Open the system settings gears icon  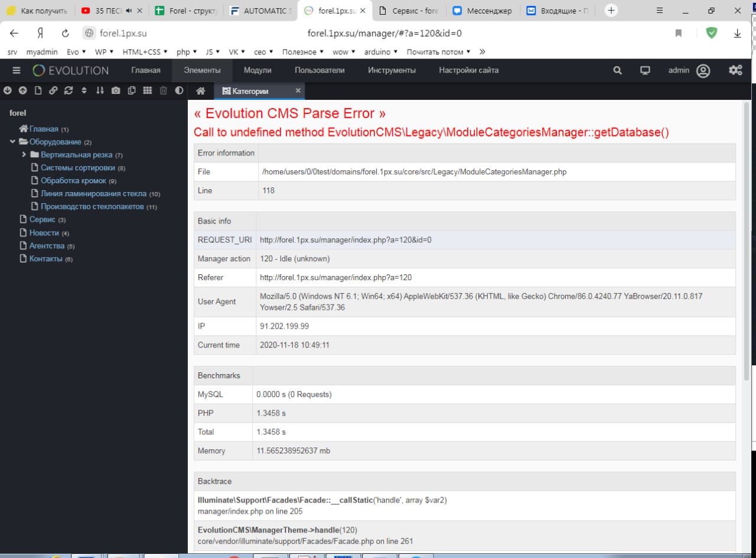coord(735,70)
